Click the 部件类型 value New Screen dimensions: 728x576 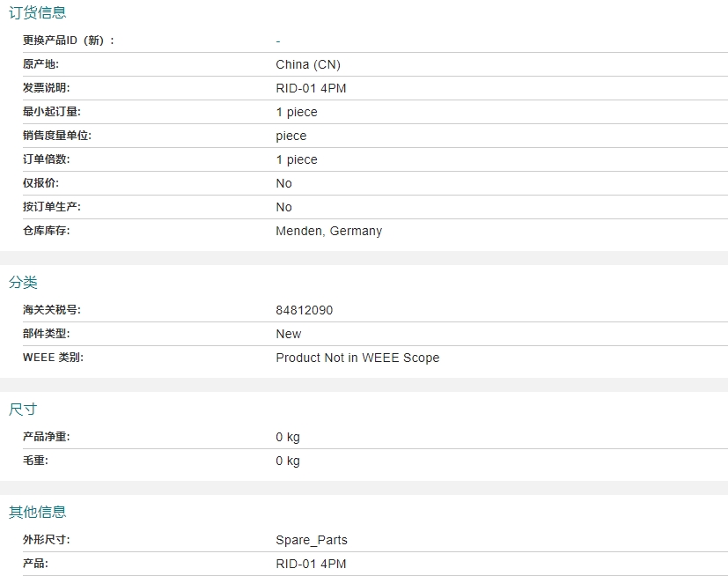point(288,334)
